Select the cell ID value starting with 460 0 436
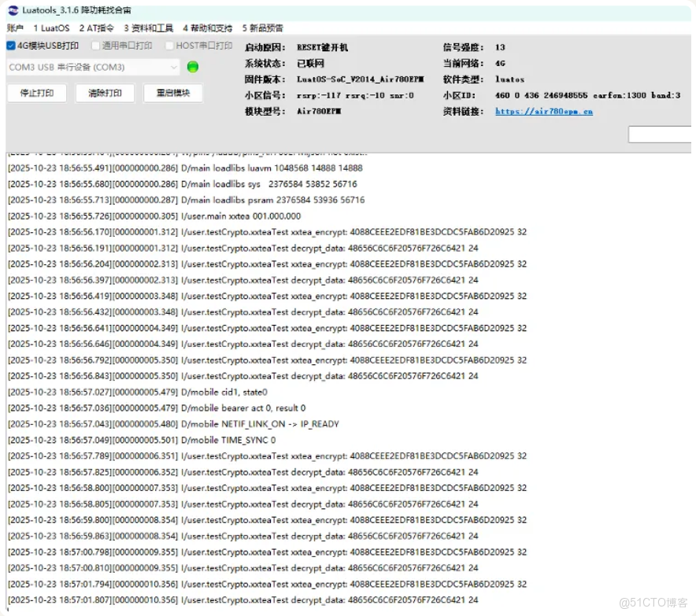The height and width of the screenshot is (616, 696). (587, 95)
